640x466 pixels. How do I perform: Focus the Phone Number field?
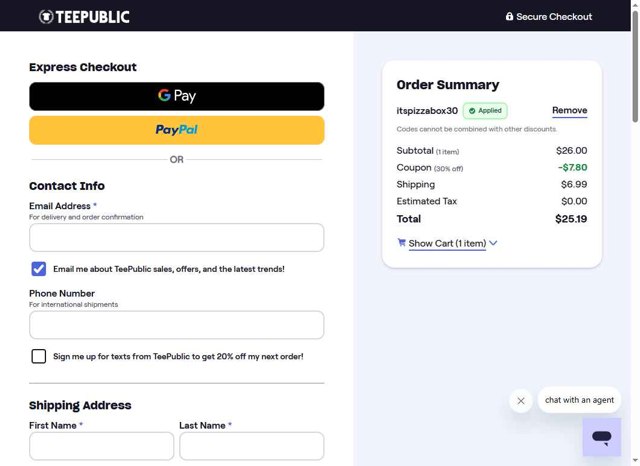point(177,325)
